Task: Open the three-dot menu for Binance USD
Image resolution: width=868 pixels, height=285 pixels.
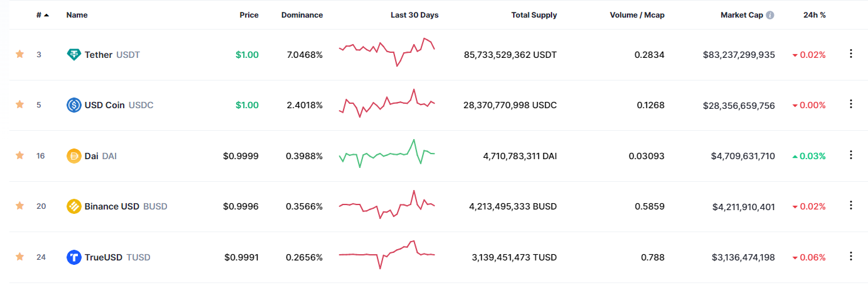Action: coord(851,206)
